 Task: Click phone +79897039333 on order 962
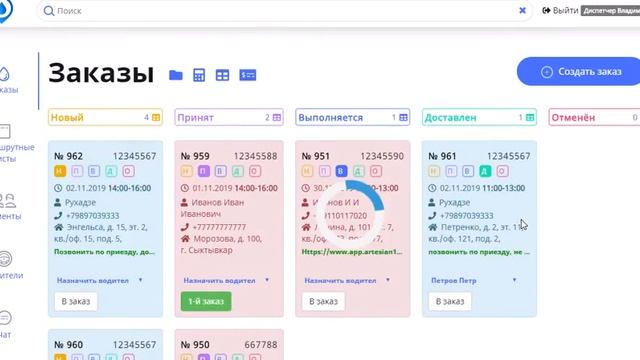93,216
